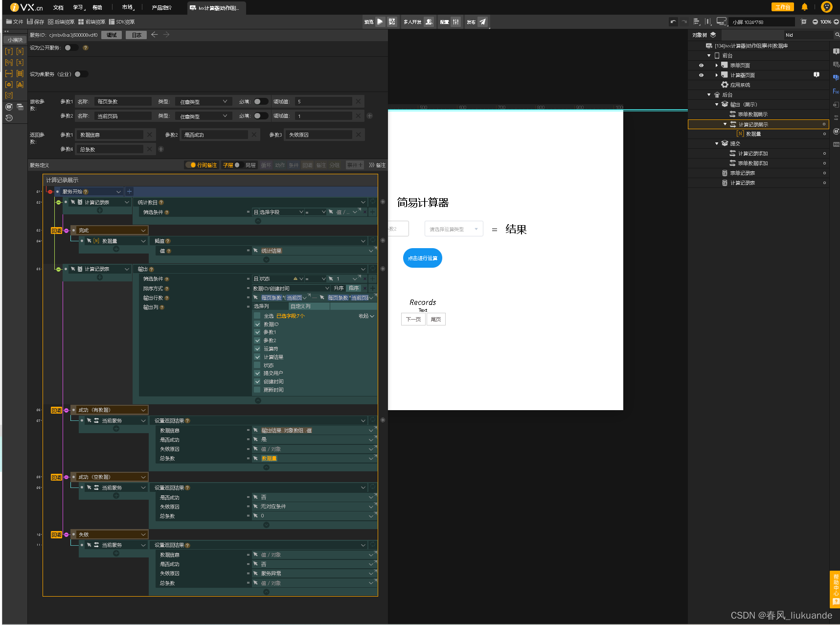Open the 文档 menu
Screen dimensions: 840x625
(x=58, y=7)
